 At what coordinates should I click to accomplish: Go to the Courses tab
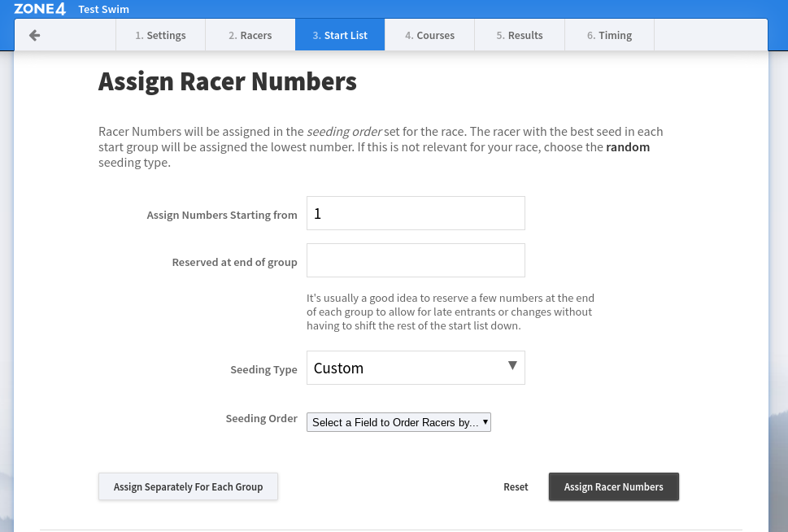pos(429,35)
